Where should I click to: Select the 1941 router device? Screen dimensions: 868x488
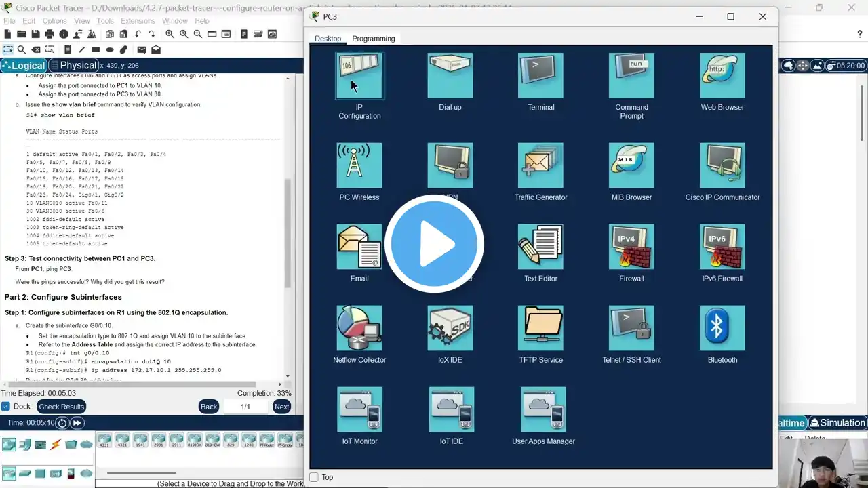pyautogui.click(x=140, y=441)
